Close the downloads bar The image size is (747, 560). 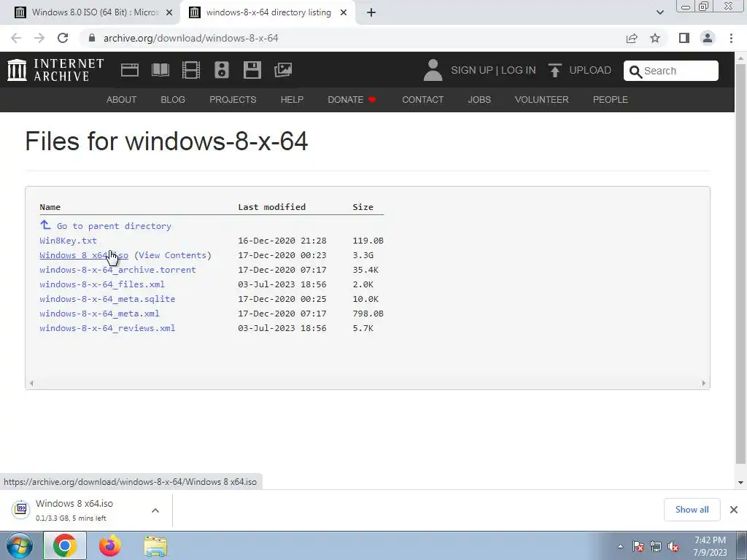coord(734,510)
